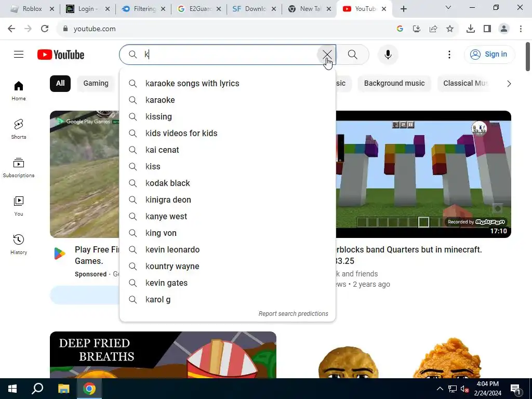Open Chrome profile avatar
This screenshot has height=399, width=532.
(504, 29)
